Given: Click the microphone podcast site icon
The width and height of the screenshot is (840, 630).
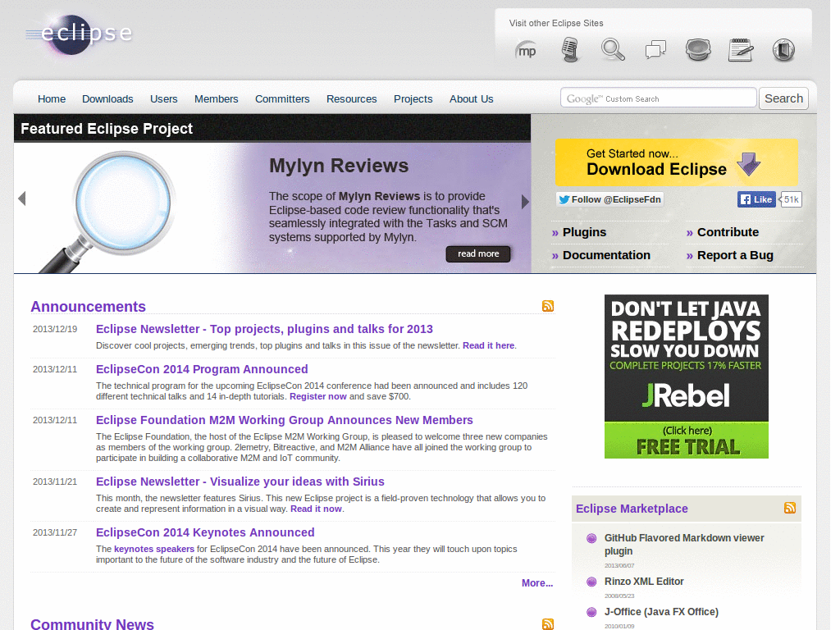Looking at the screenshot, I should click(x=570, y=50).
